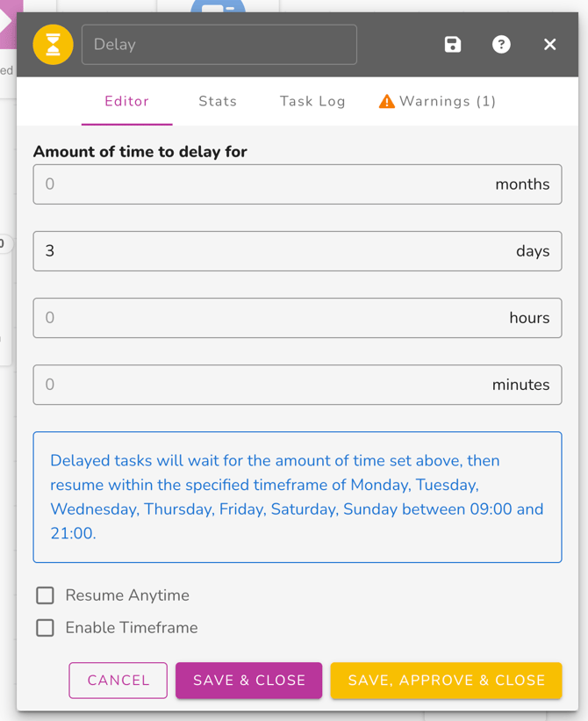Click the blue node icon behind dialog
This screenshot has height=721, width=588.
(x=218, y=8)
